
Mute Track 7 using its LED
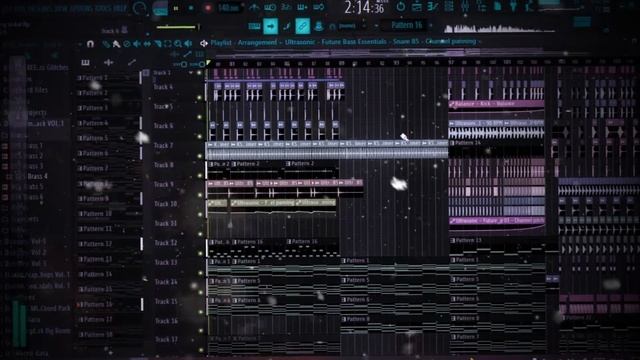click(x=200, y=156)
